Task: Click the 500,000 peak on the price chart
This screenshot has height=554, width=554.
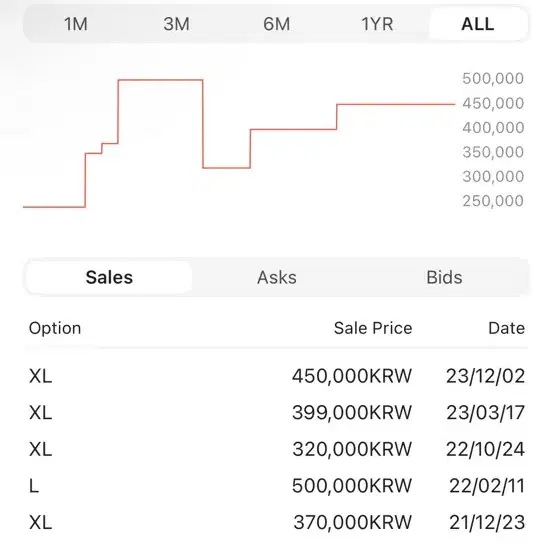Action: 160,80
